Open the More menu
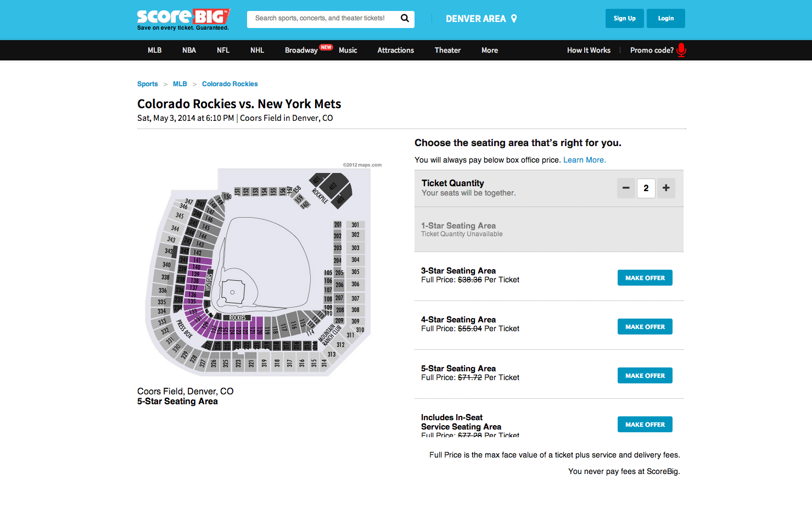The height and width of the screenshot is (524, 812). point(489,50)
